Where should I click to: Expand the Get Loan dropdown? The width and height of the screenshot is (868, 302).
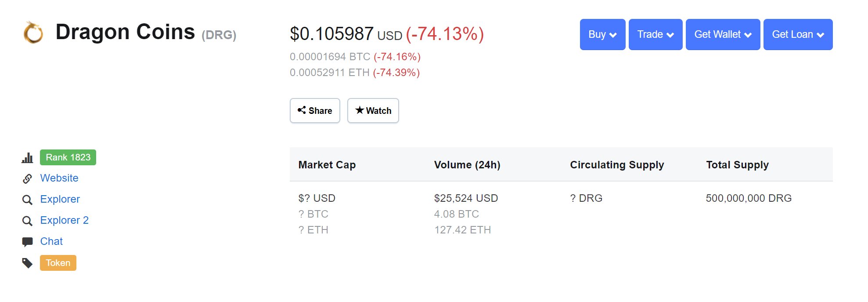tap(798, 34)
